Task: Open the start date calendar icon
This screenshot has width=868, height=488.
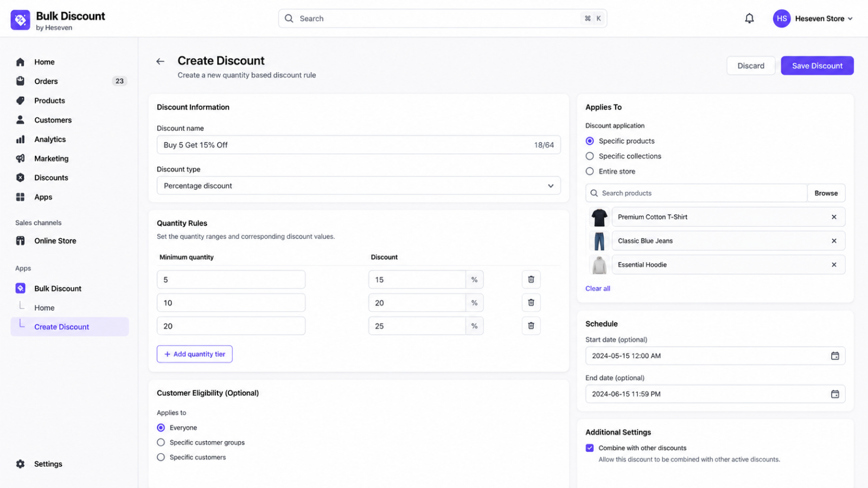Action: coord(835,356)
